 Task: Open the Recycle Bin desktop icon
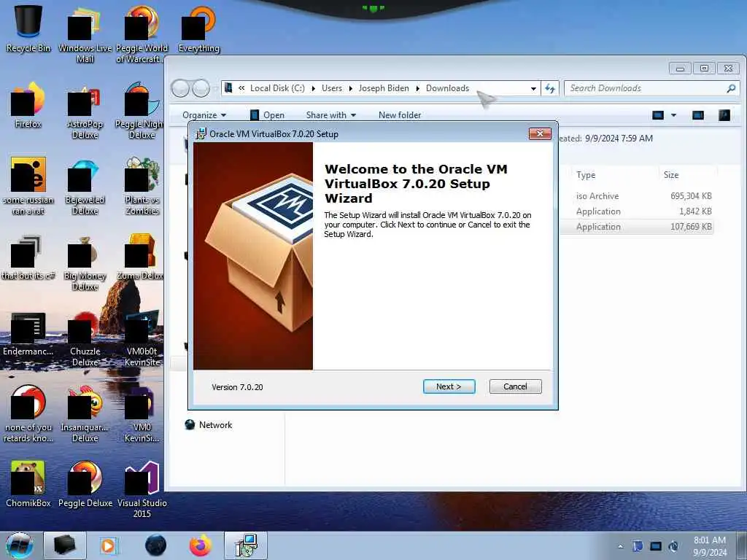[28, 28]
